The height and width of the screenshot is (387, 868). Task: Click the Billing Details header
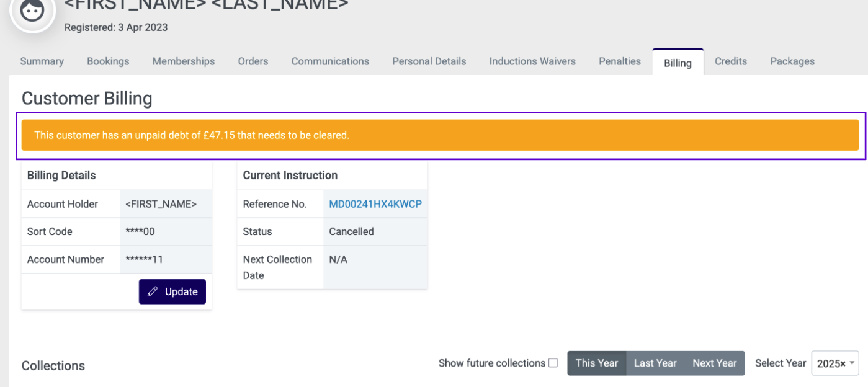click(x=61, y=176)
